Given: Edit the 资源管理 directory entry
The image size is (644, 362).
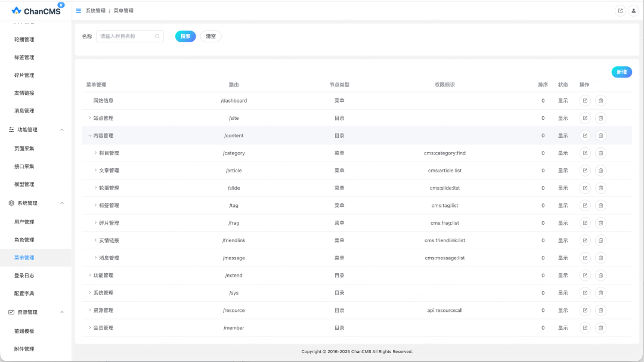Looking at the screenshot, I should point(585,310).
